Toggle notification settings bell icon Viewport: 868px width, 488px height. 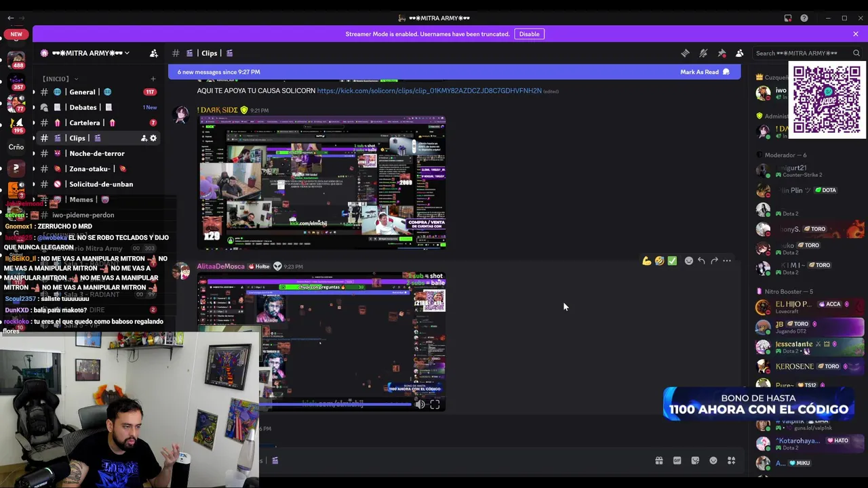point(703,53)
